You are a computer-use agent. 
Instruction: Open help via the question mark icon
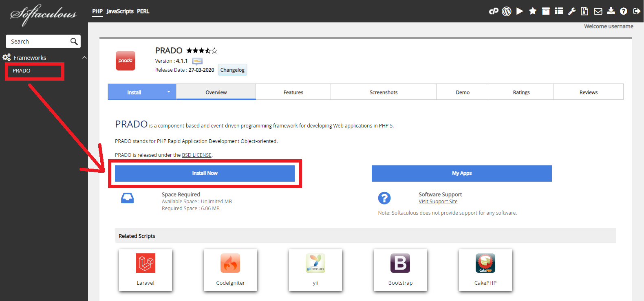tap(624, 11)
